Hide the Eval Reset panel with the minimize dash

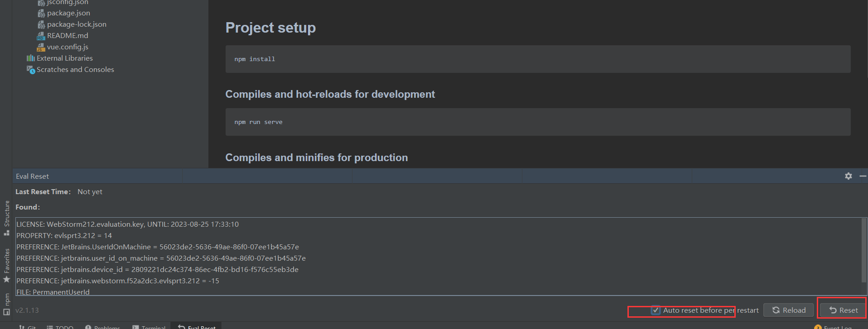863,176
